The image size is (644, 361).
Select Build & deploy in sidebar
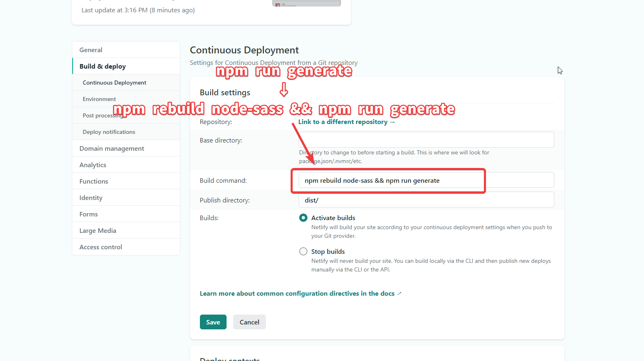pyautogui.click(x=126, y=66)
